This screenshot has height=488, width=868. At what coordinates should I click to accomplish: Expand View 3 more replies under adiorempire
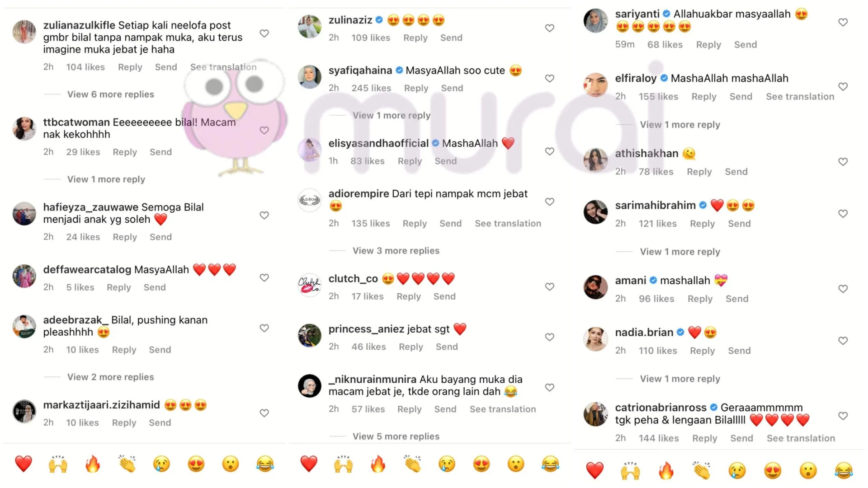click(x=396, y=250)
